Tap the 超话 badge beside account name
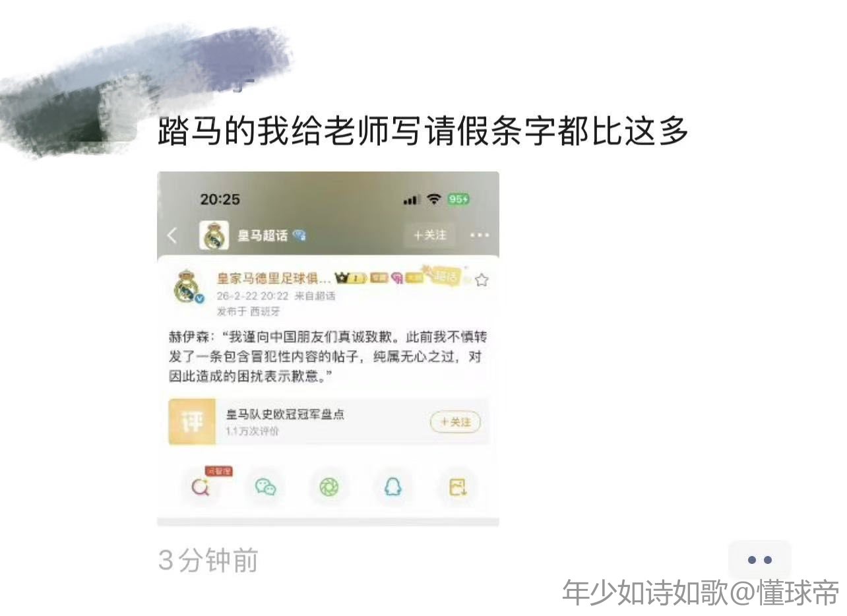Image resolution: width=847 pixels, height=616 pixels. (x=445, y=277)
